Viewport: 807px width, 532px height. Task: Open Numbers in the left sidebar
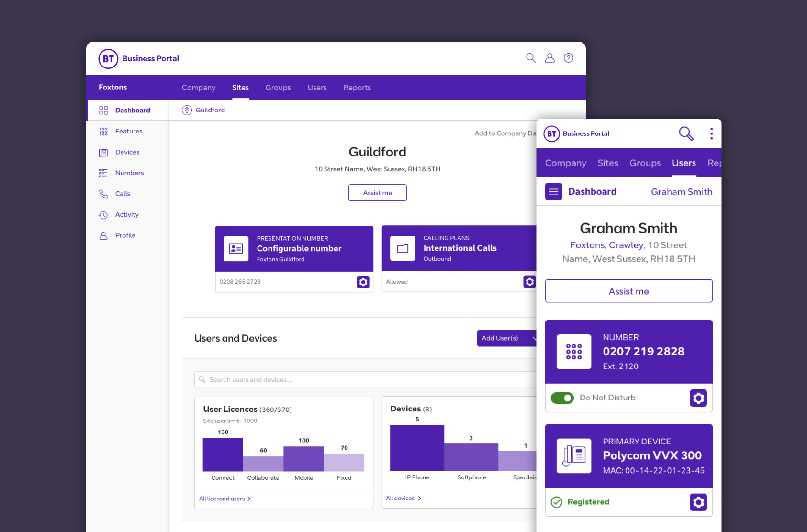click(129, 173)
